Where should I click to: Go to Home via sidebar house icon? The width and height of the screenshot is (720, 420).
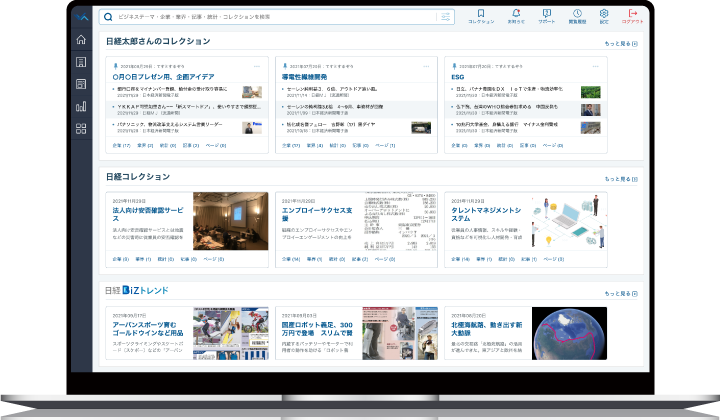[81, 39]
